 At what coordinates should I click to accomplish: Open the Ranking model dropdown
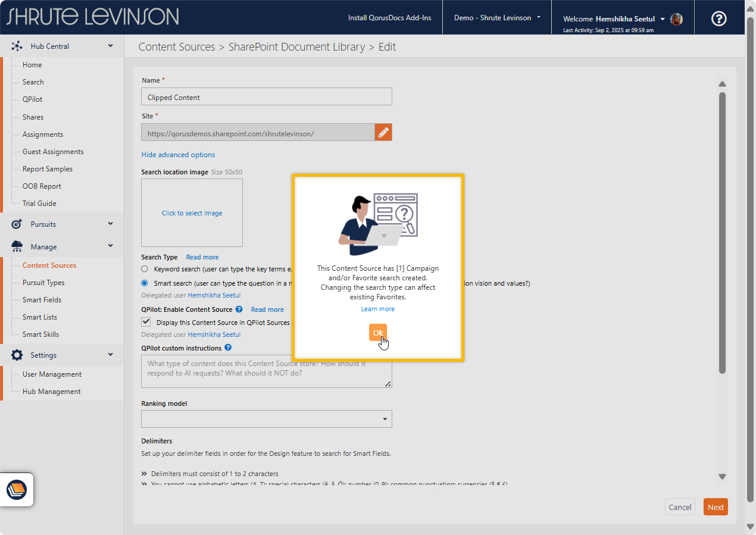pos(266,419)
